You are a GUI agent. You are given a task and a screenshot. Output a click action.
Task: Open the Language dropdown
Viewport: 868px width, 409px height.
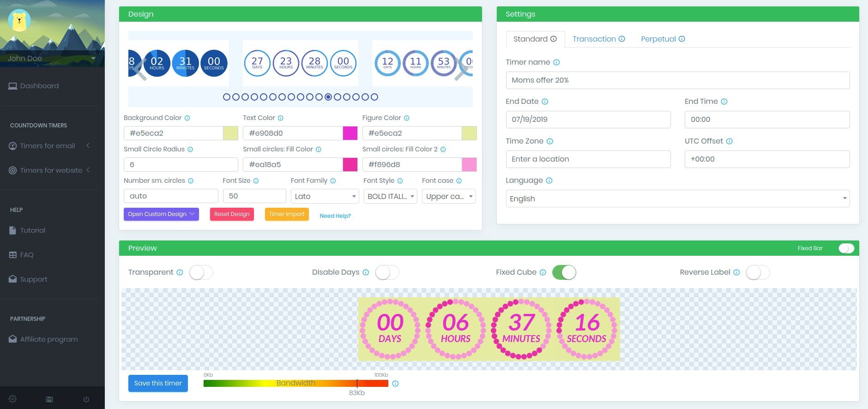(x=677, y=198)
